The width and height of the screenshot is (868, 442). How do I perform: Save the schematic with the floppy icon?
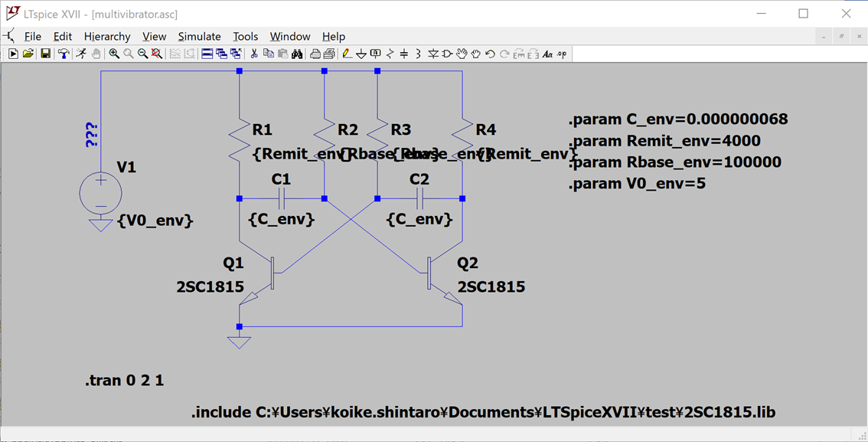click(46, 54)
